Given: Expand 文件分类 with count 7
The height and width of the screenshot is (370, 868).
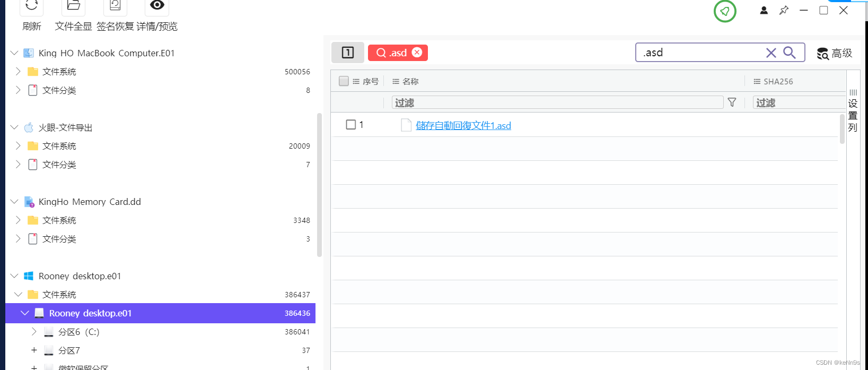Looking at the screenshot, I should coord(18,165).
